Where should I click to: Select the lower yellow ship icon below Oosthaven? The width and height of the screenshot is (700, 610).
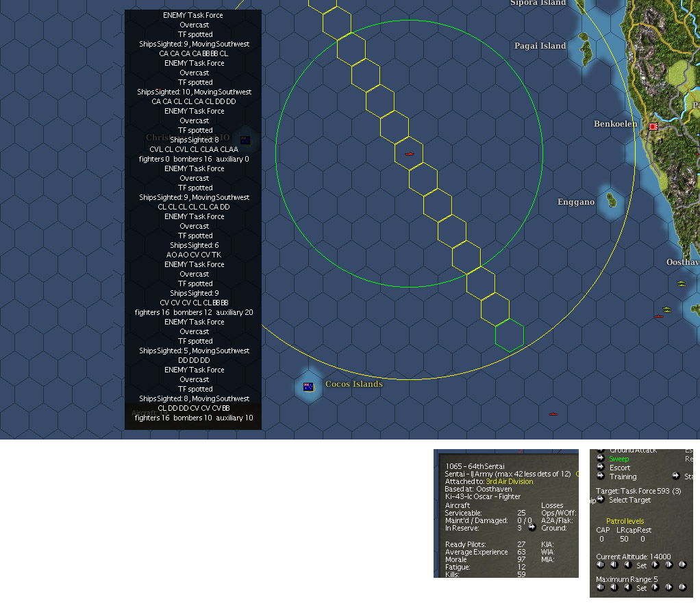[667, 309]
